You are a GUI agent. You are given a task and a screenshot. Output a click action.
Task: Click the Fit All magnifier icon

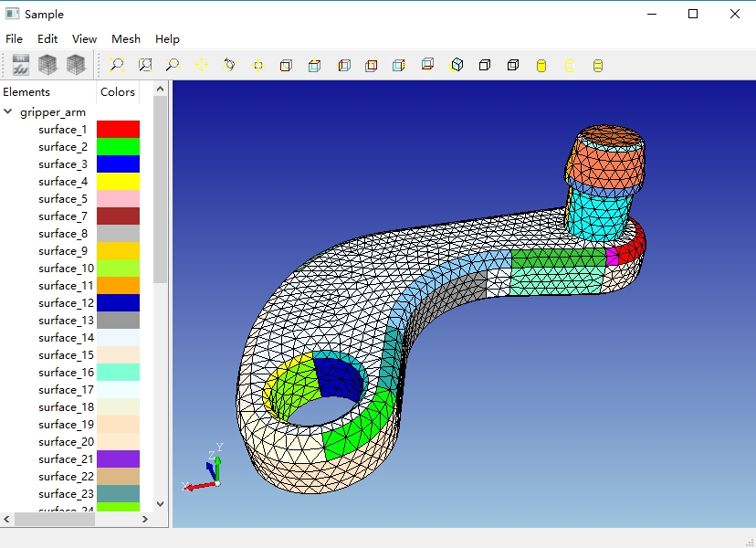[x=117, y=65]
